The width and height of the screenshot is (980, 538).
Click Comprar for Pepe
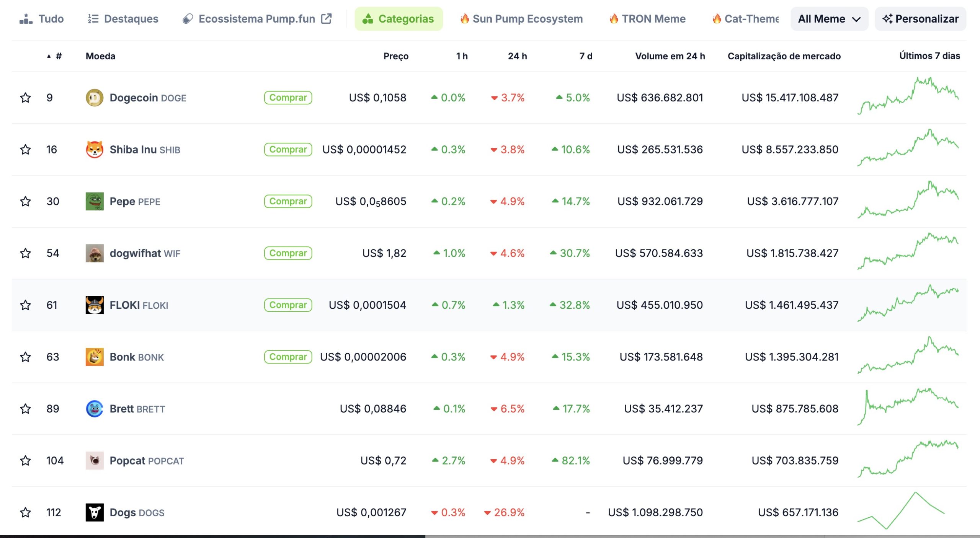(288, 201)
